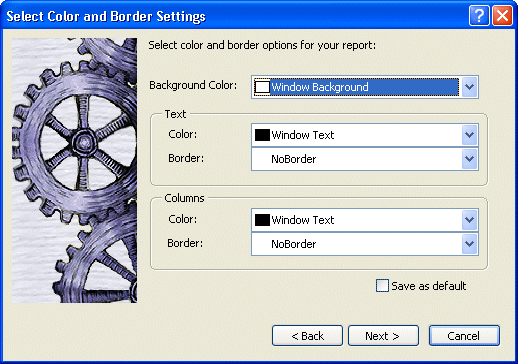Click the black swatch in Columns Color
The height and width of the screenshot is (364, 518).
262,220
